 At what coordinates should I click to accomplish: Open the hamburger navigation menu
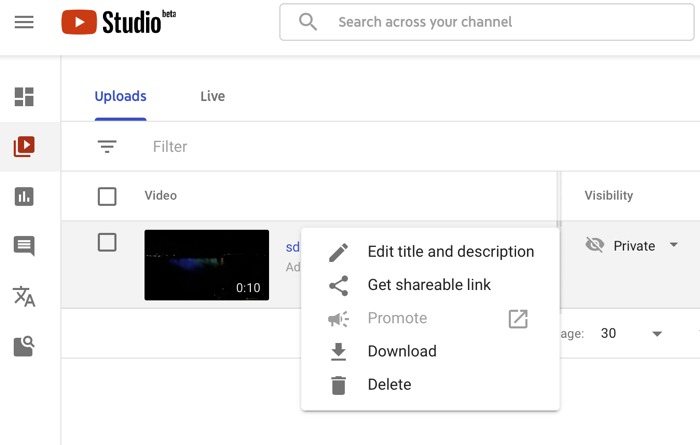pos(24,22)
